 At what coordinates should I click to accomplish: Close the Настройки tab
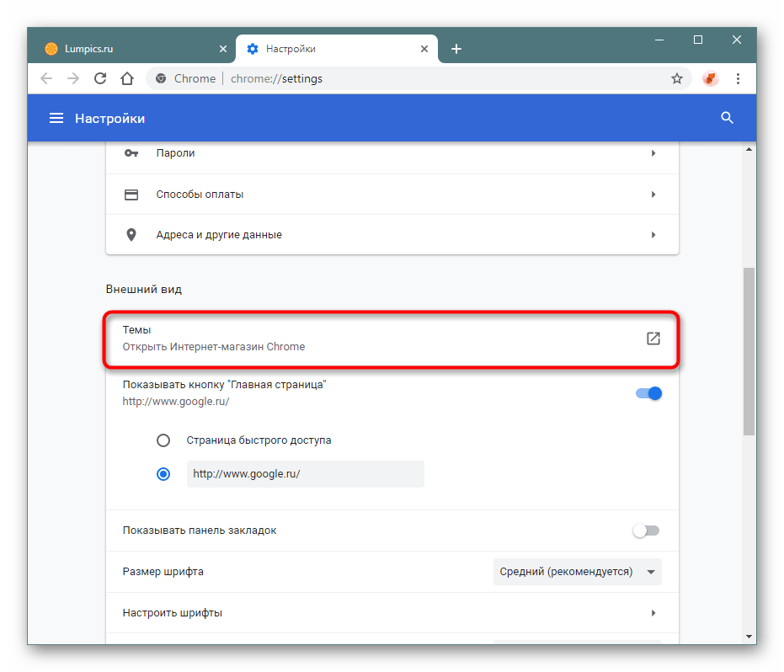tap(424, 49)
